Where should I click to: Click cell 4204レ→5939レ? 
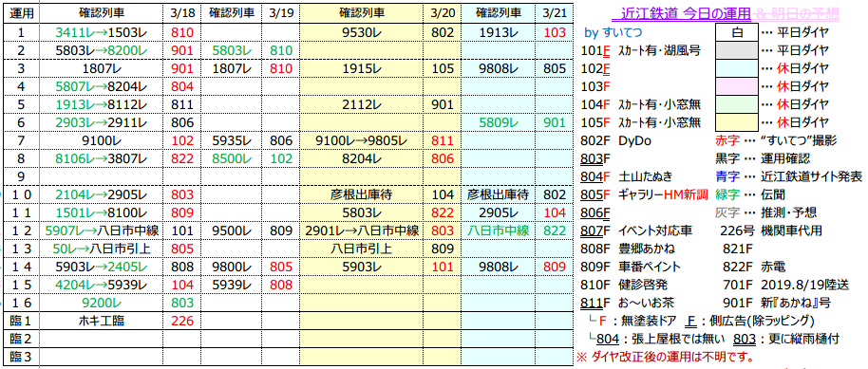click(x=101, y=284)
